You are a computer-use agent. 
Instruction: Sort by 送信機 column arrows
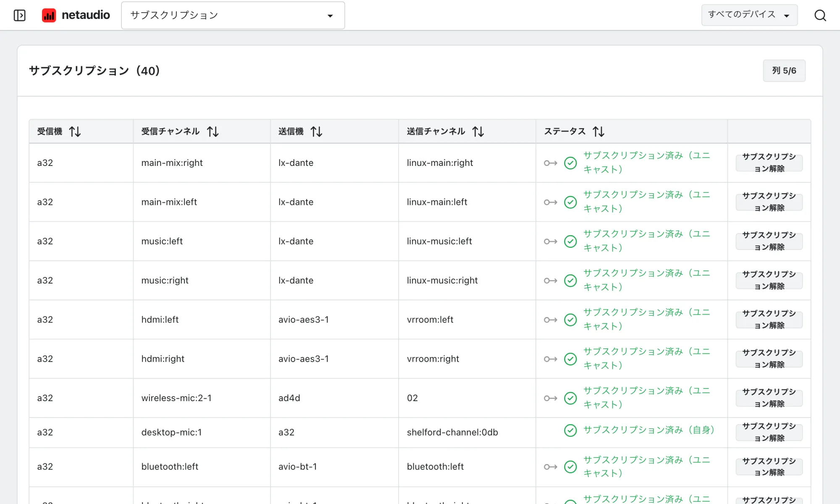click(317, 132)
